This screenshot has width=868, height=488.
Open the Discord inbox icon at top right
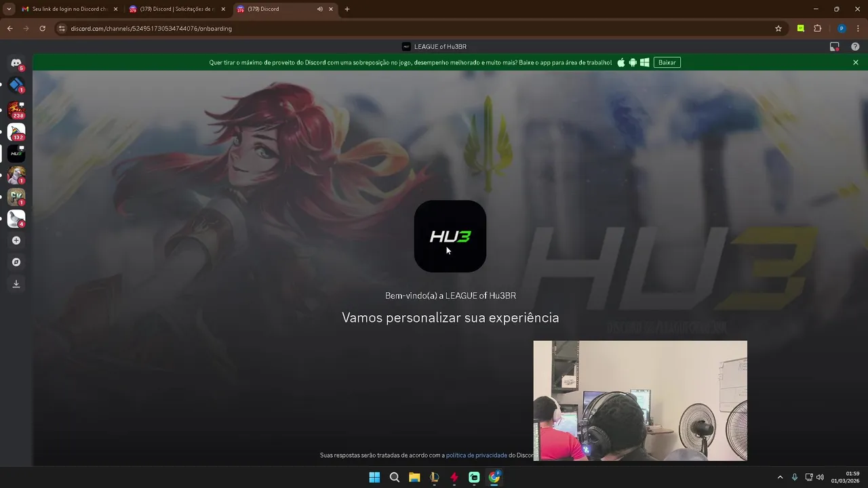click(x=835, y=47)
